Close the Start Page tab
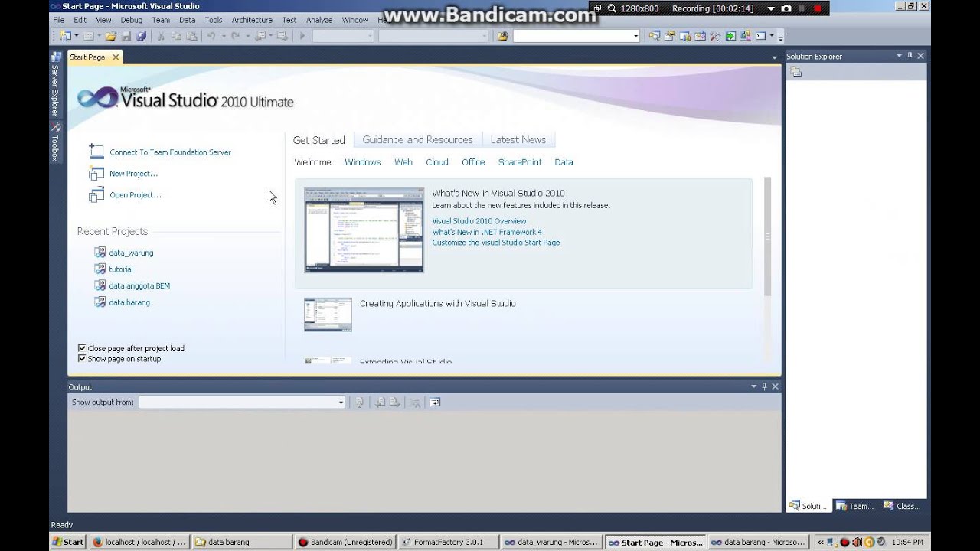The image size is (980, 551). click(x=116, y=57)
